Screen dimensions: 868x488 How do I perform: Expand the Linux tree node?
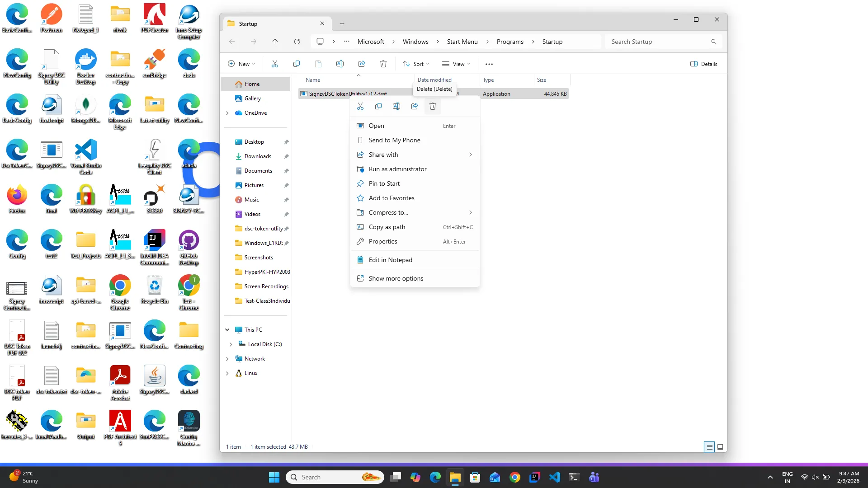(x=227, y=373)
